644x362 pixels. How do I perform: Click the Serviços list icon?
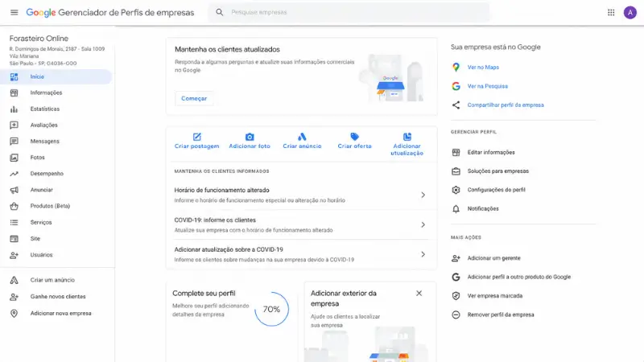[14, 223]
